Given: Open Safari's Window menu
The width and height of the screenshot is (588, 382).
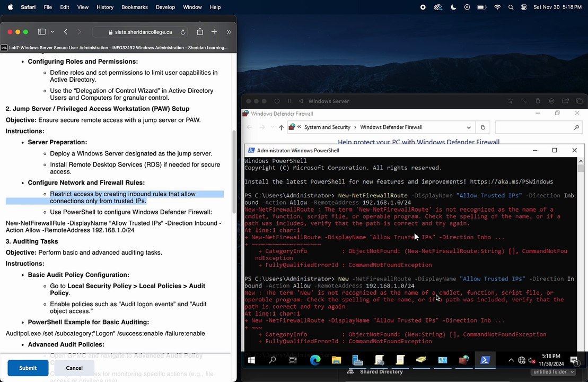Looking at the screenshot, I should pyautogui.click(x=192, y=7).
